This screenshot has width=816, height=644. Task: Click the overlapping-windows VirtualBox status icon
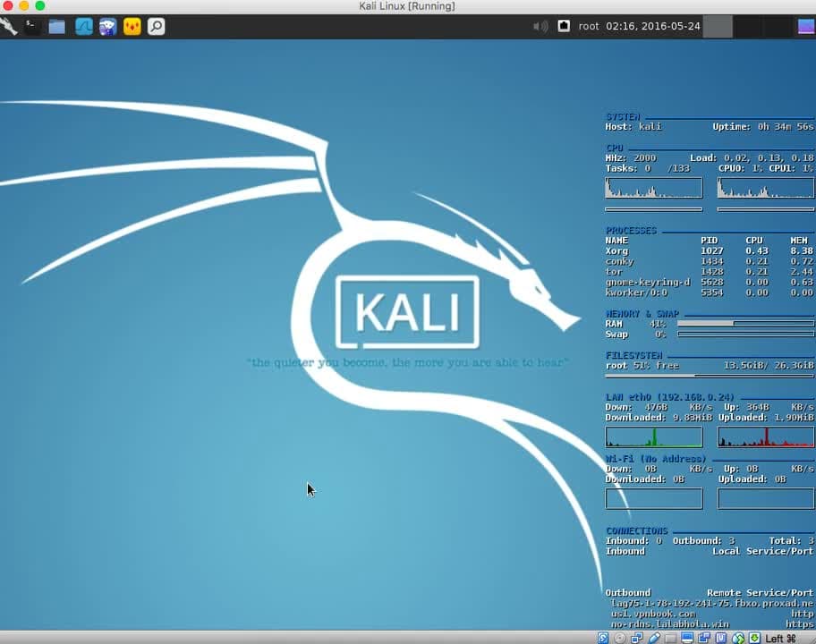704,638
